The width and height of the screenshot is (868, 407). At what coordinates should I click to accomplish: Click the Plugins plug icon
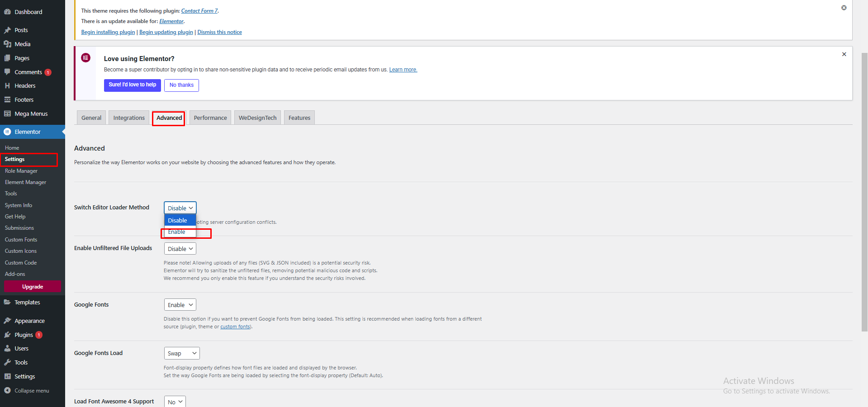point(7,335)
